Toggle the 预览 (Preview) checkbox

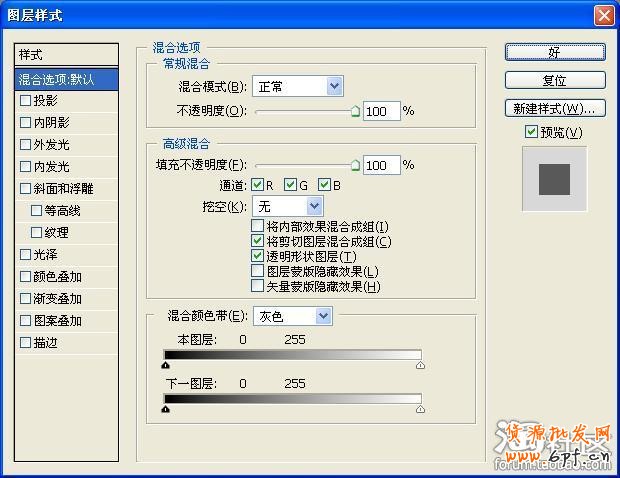(x=531, y=132)
